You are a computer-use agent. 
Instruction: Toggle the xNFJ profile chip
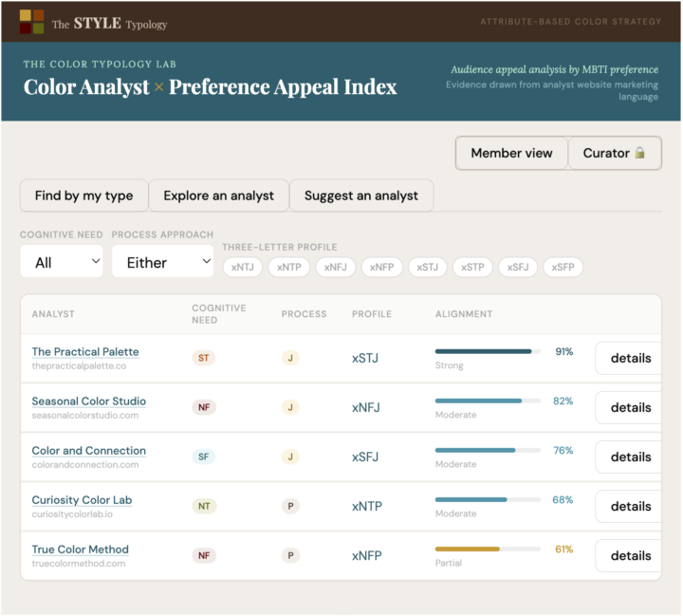coord(336,267)
